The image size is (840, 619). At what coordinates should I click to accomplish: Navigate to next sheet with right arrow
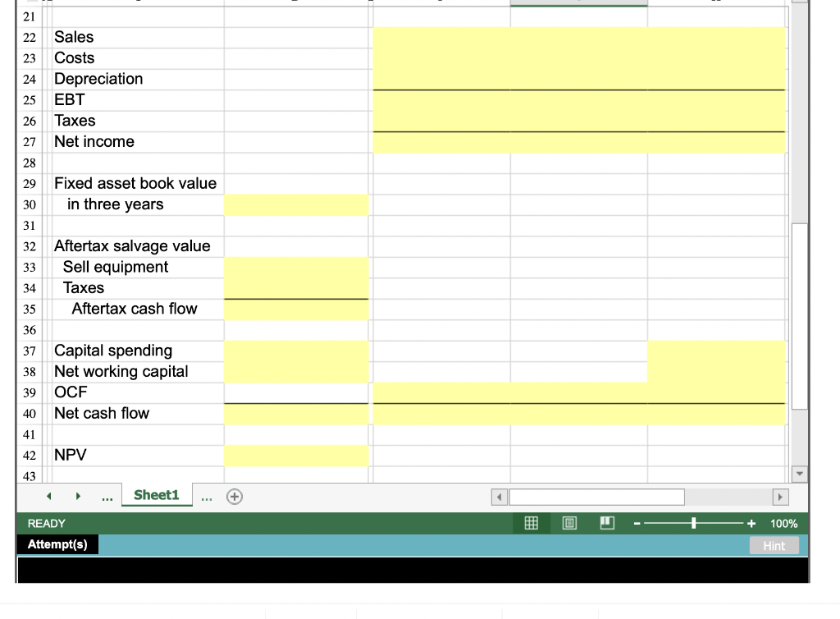point(78,496)
